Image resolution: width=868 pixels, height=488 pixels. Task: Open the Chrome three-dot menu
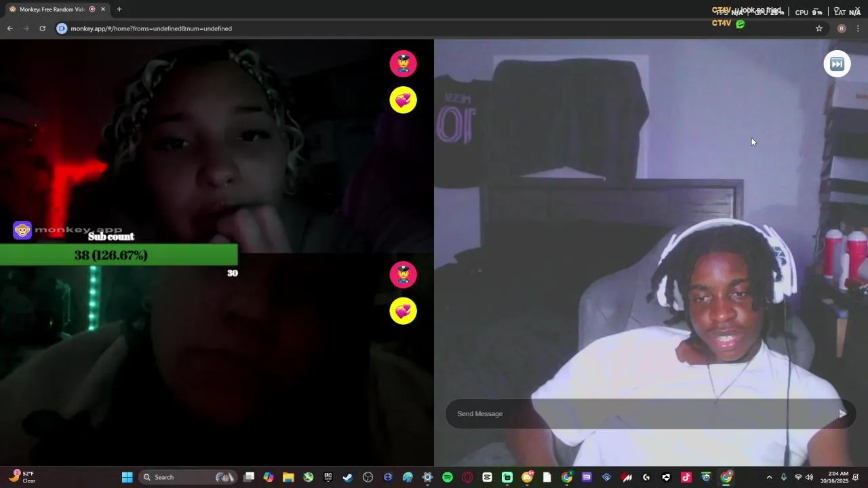click(x=858, y=28)
